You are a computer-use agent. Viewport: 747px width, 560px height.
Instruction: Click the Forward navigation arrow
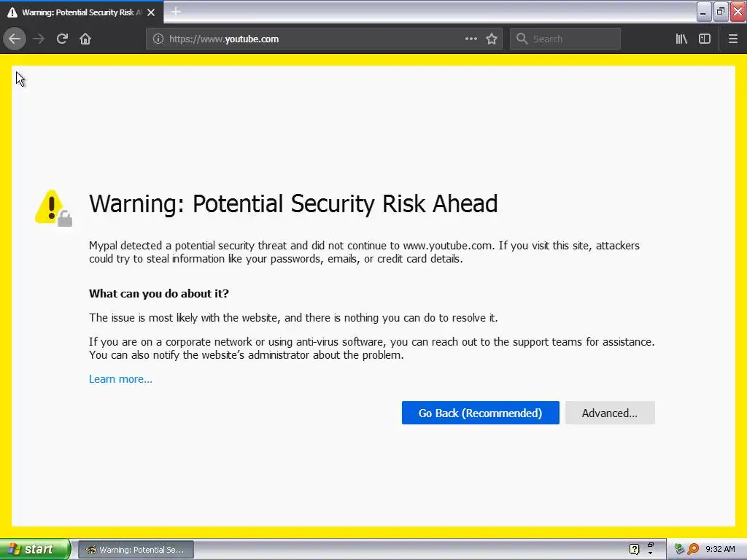39,39
